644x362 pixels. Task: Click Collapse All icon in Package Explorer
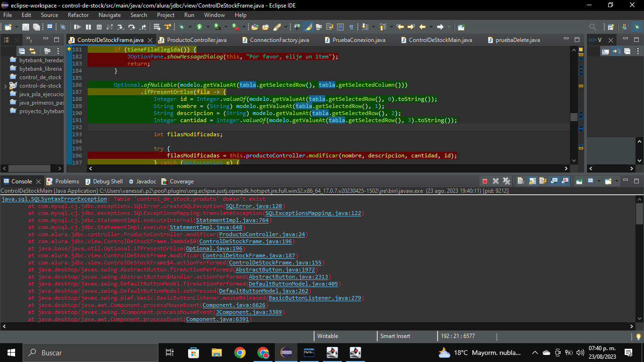(x=22, y=51)
